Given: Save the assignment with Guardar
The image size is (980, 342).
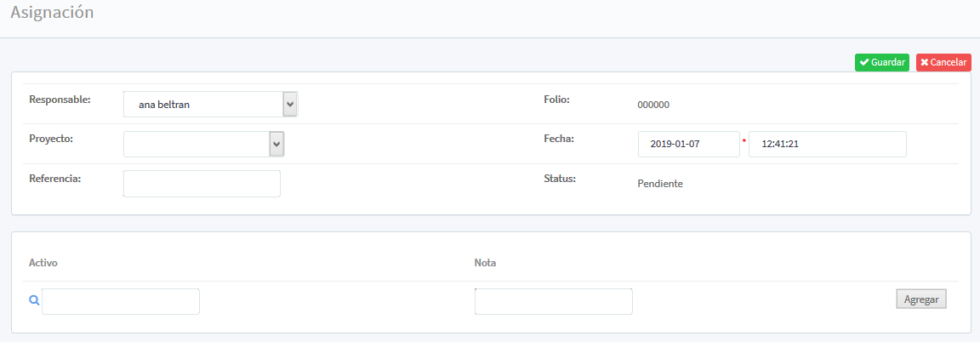Looking at the screenshot, I should coord(881,63).
